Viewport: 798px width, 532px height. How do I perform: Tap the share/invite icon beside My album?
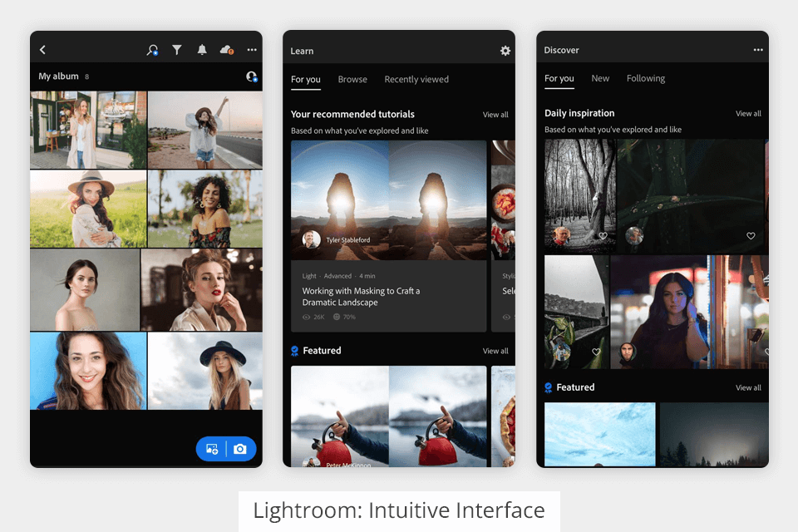(251, 76)
